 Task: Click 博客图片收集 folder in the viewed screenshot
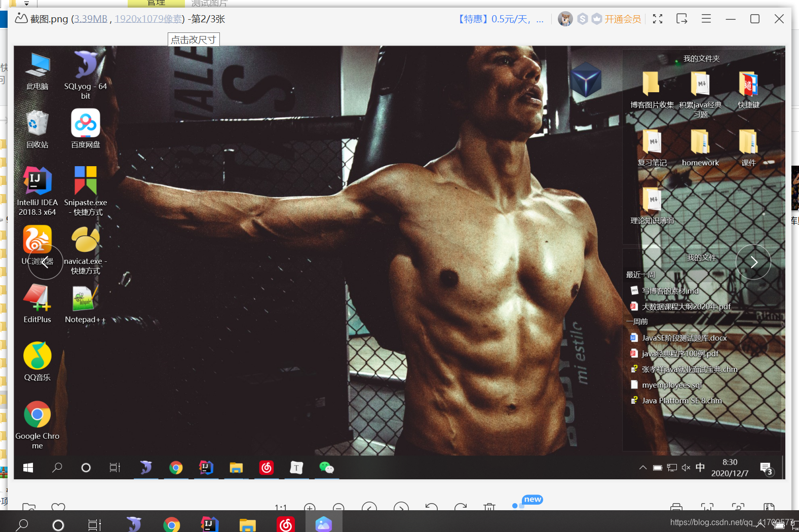(x=652, y=90)
